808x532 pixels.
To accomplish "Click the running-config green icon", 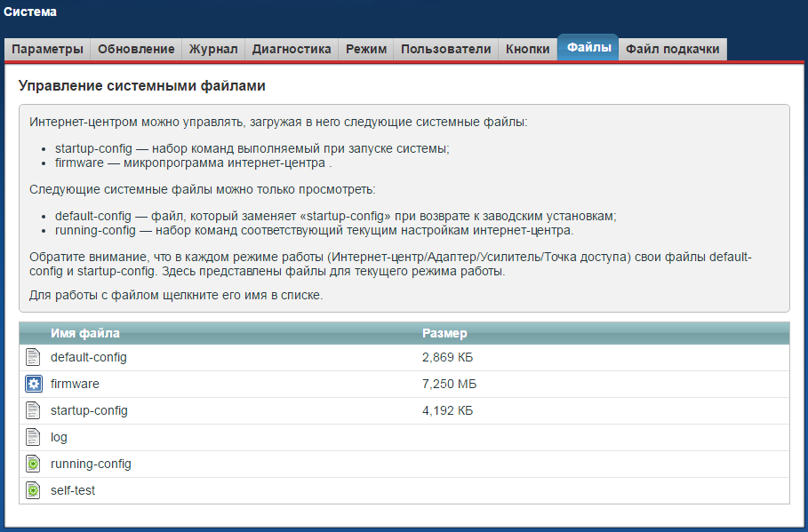I will point(34,464).
